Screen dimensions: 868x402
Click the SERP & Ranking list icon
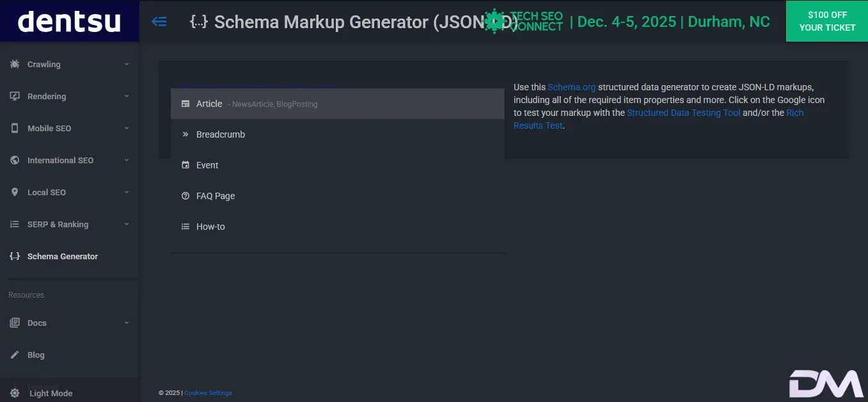(x=15, y=224)
